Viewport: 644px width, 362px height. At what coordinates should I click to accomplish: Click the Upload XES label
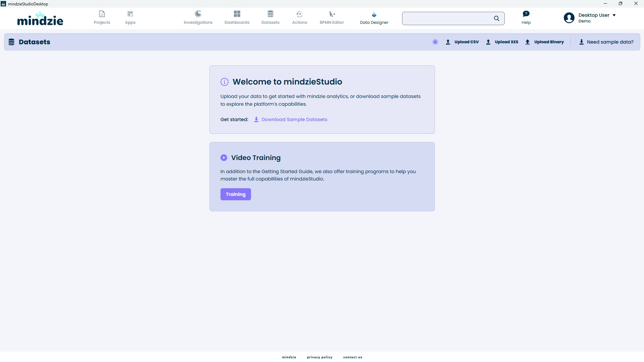click(506, 42)
